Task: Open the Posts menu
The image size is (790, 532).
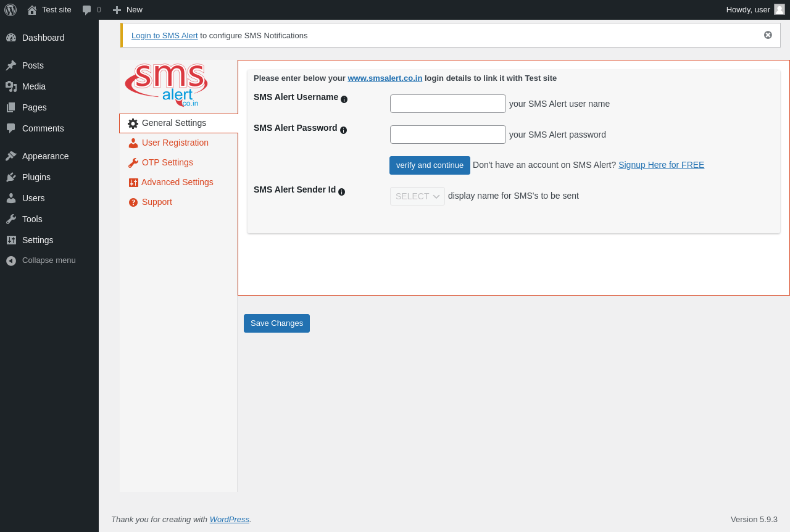Action: 49,65
